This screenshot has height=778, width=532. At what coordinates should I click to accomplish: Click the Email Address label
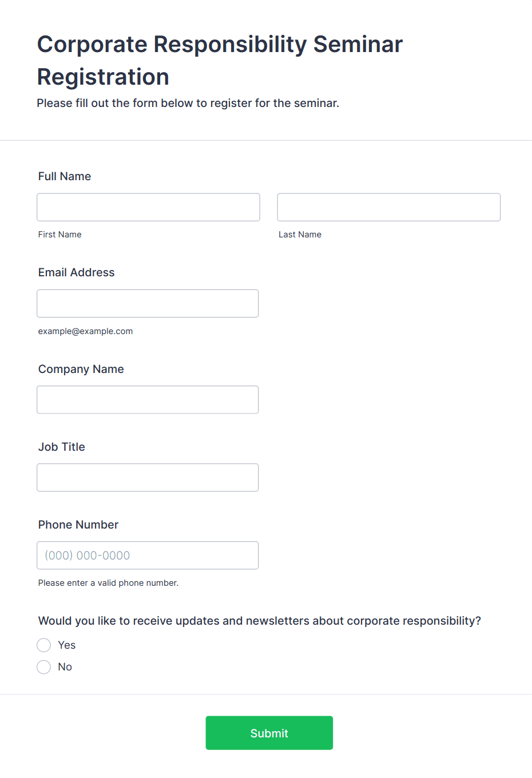click(77, 272)
